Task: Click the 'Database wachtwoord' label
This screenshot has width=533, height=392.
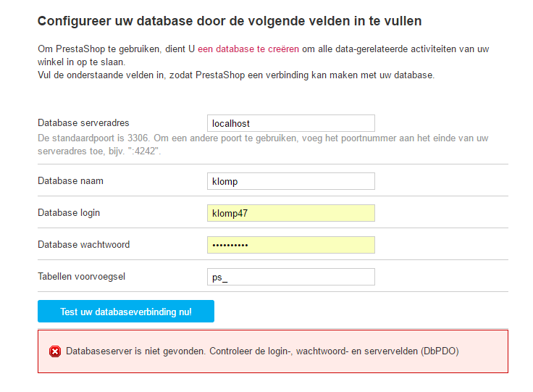Action: click(83, 244)
